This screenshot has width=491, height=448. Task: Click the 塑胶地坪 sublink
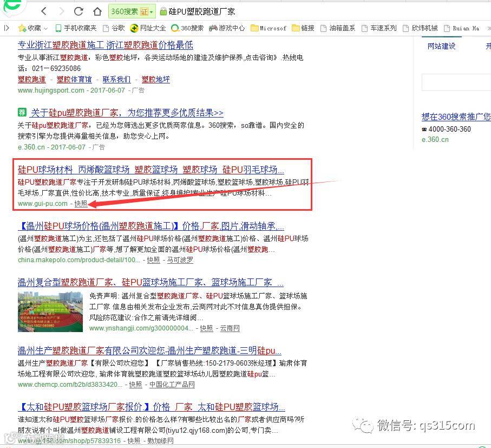click(x=155, y=80)
